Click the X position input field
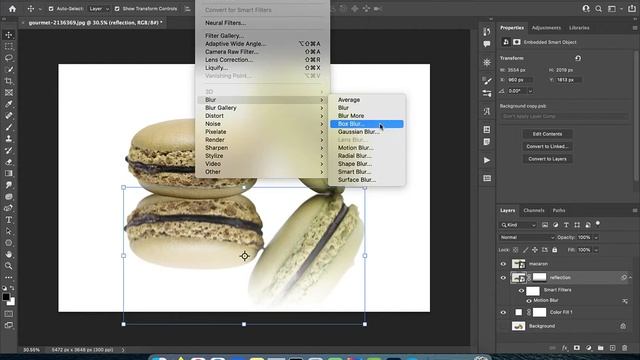640x360 pixels. pos(519,80)
